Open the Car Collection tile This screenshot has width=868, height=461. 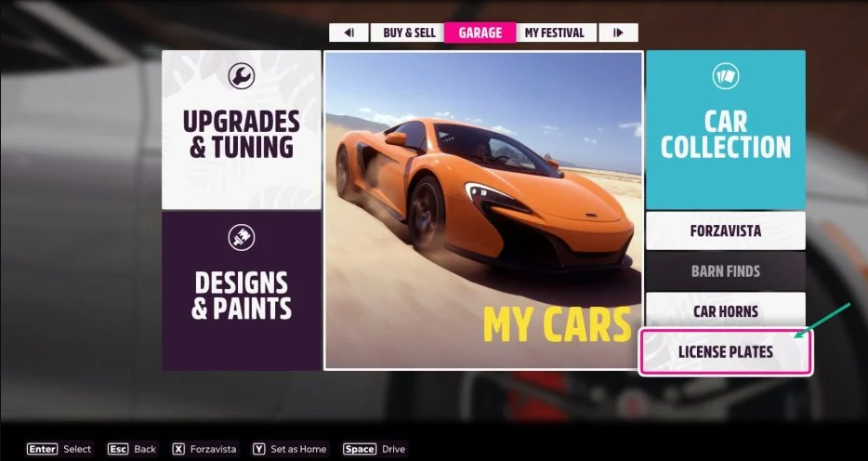coord(726,130)
